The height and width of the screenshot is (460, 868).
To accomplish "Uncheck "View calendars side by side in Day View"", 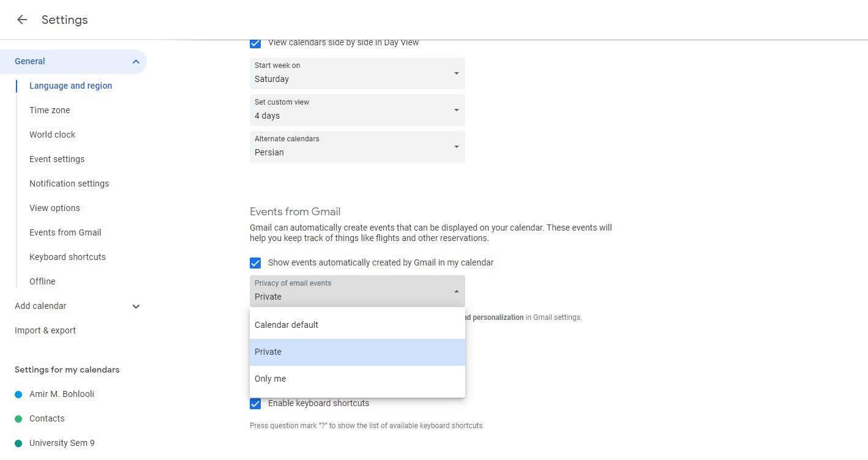I will [255, 43].
